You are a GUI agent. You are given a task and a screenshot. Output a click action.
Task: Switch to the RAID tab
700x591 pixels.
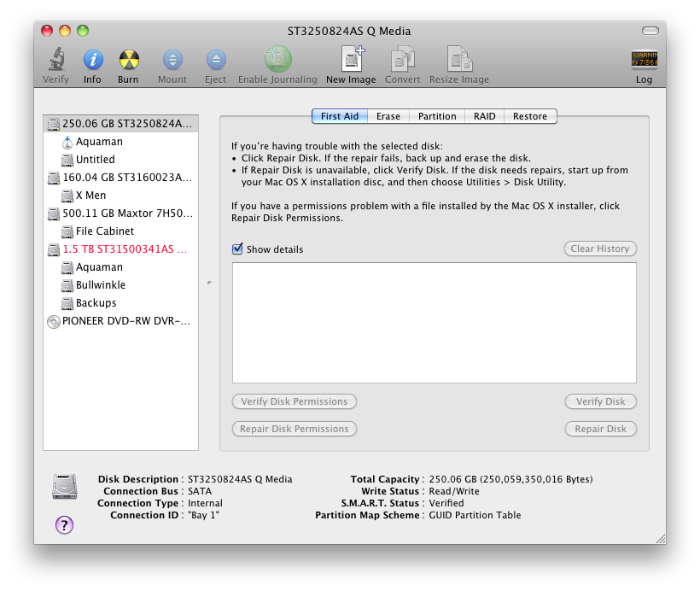484,116
